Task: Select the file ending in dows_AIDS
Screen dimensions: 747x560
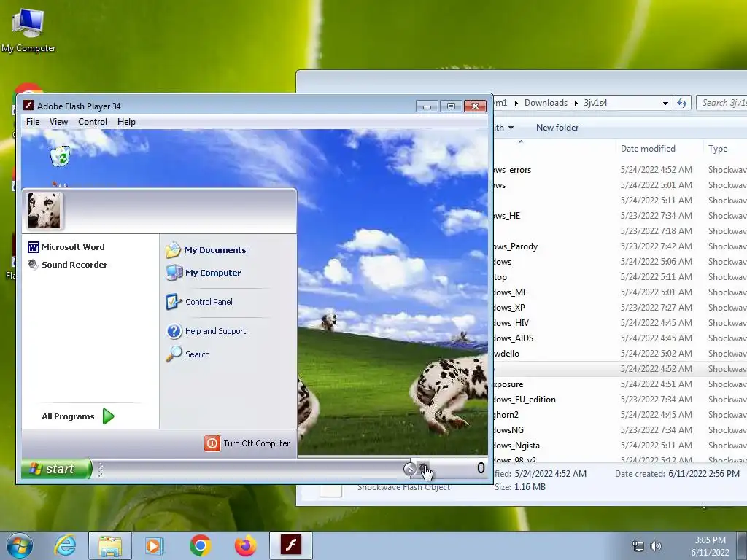Action: 514,338
